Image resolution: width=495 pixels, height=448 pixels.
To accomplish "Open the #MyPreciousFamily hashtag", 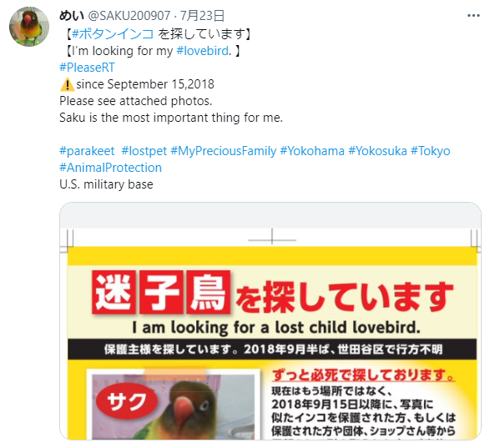I will [224, 151].
